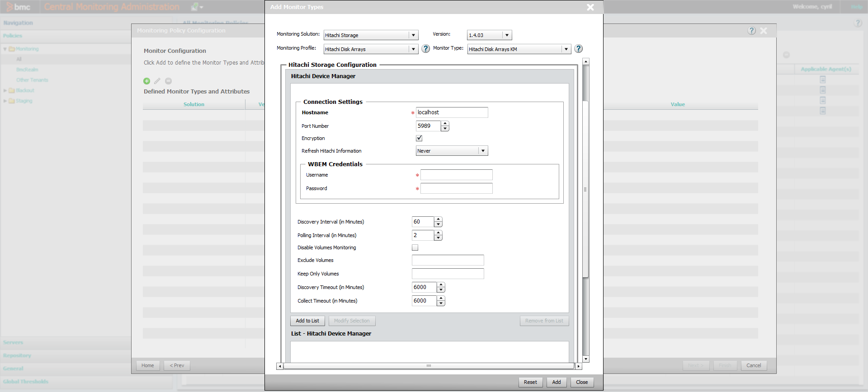Viewport: 868px width, 392px height.
Task: Enable Disable Volumes Monitoring checkbox
Action: (415, 247)
